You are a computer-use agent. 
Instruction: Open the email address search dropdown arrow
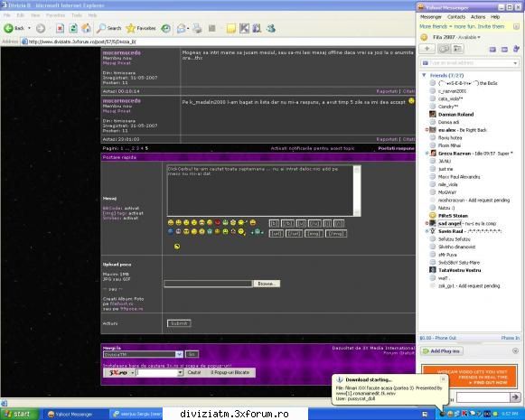click(515, 63)
